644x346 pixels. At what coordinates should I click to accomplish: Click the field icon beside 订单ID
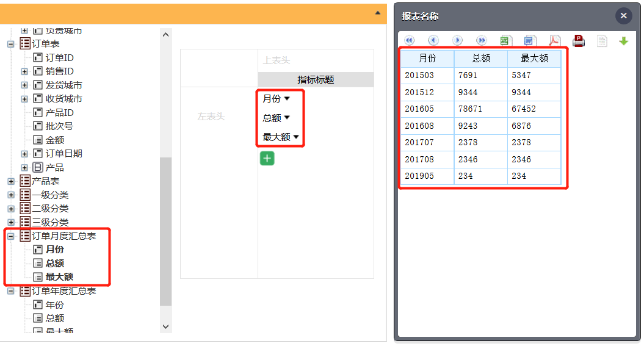[38, 57]
